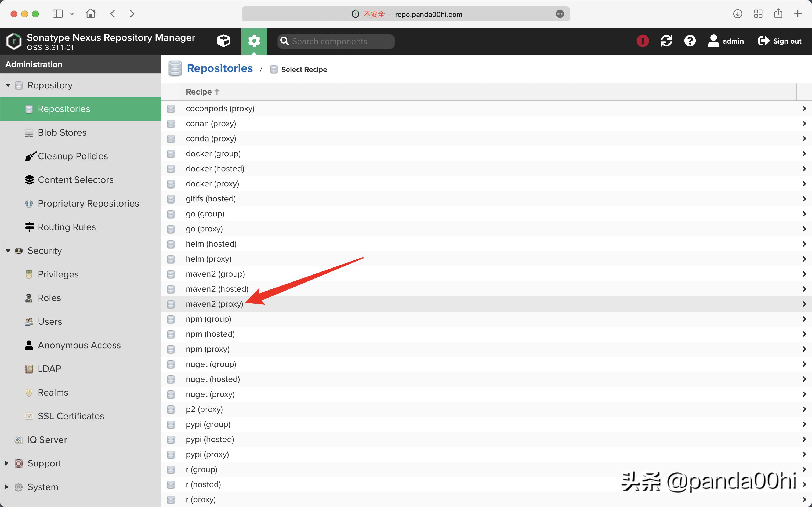Click the Sign out button

click(x=780, y=41)
